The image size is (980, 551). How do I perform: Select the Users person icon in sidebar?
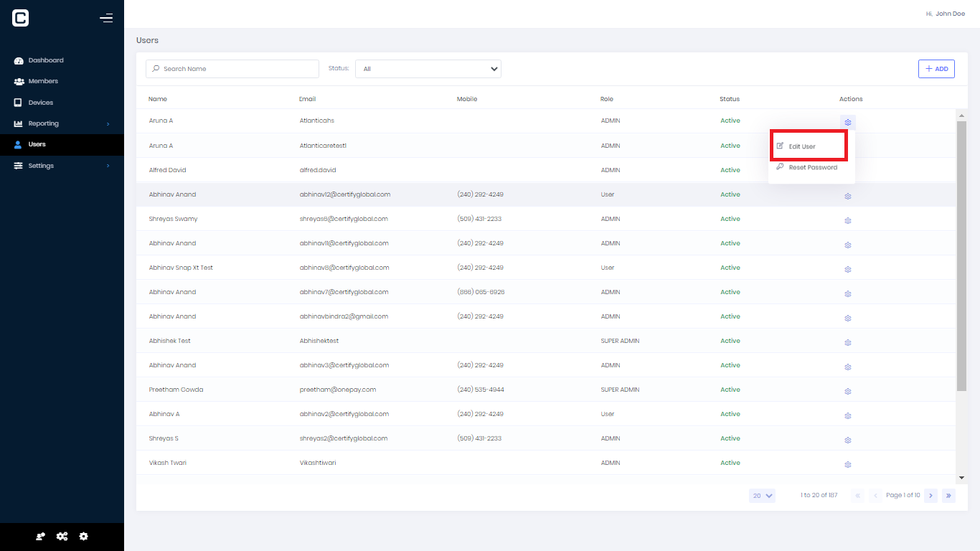point(18,144)
